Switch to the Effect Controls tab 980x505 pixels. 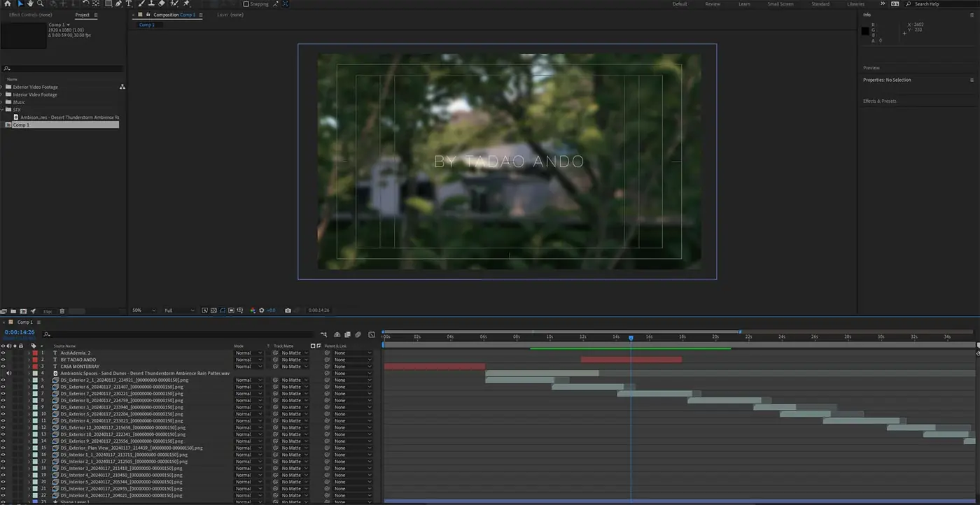click(x=30, y=15)
